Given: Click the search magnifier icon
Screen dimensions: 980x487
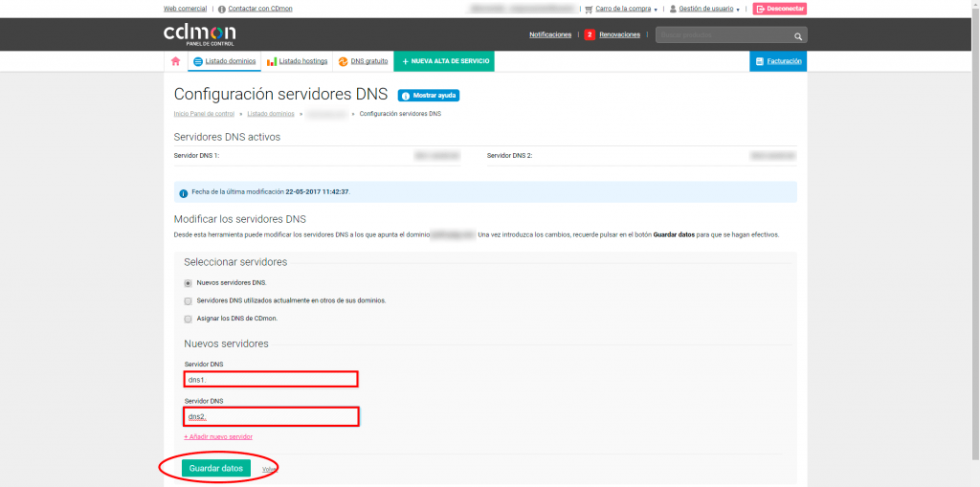Looking at the screenshot, I should 799,35.
